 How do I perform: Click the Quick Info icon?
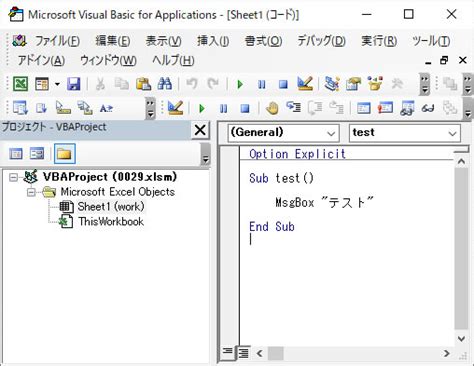[63, 108]
